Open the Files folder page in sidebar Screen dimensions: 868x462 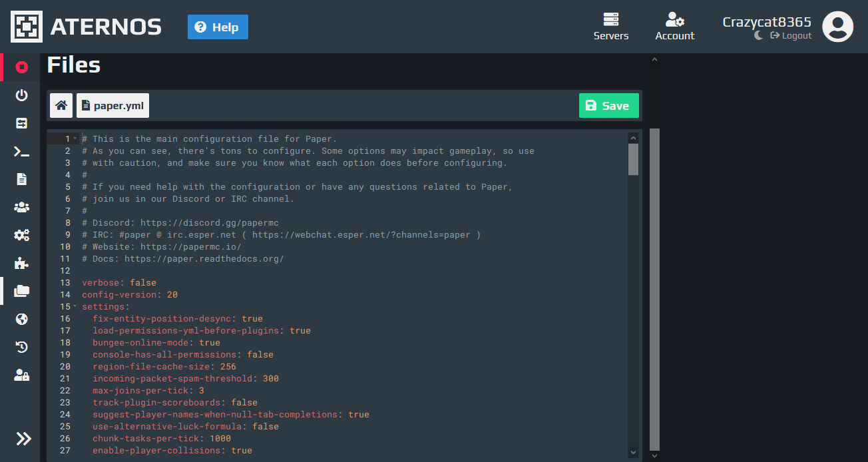[x=21, y=291]
